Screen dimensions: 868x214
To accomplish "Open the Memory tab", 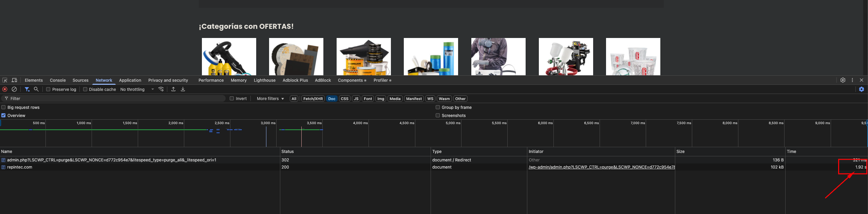I will pyautogui.click(x=239, y=80).
